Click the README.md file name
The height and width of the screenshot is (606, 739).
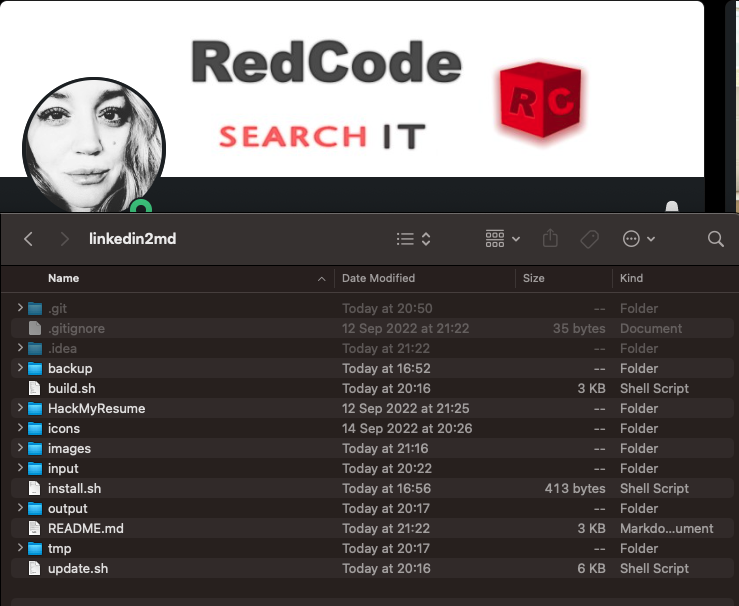tap(86, 529)
